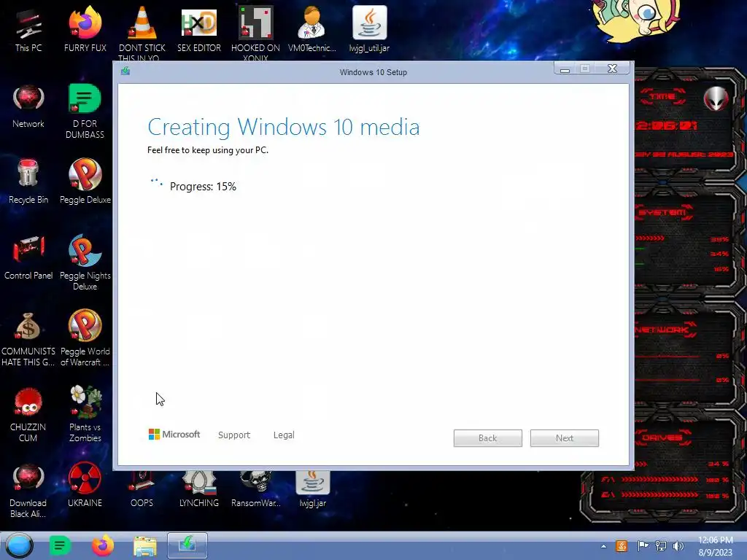Select the lwjgl.jar file icon

click(312, 489)
